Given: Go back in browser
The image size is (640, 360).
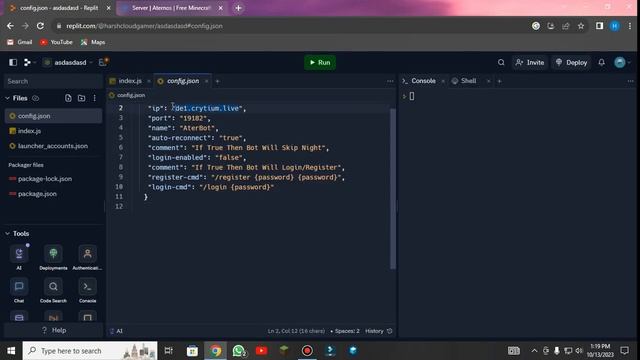Looking at the screenshot, I should (x=10, y=26).
